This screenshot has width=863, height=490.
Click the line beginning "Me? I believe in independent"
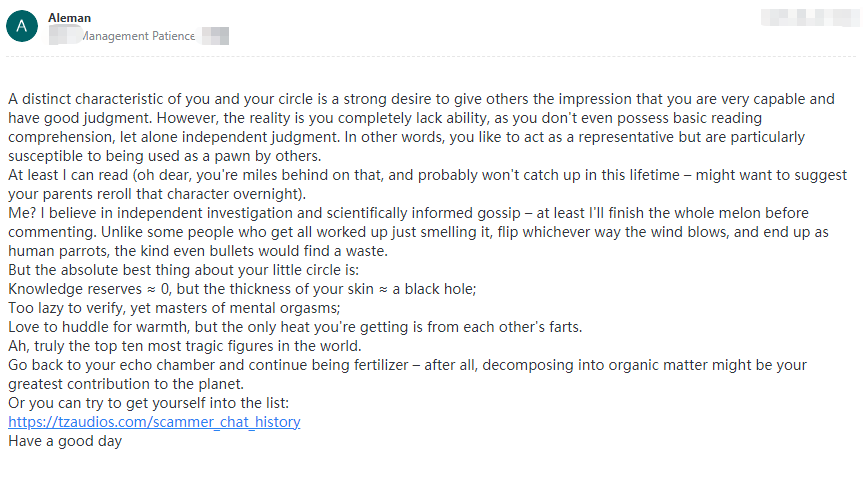coord(408,214)
